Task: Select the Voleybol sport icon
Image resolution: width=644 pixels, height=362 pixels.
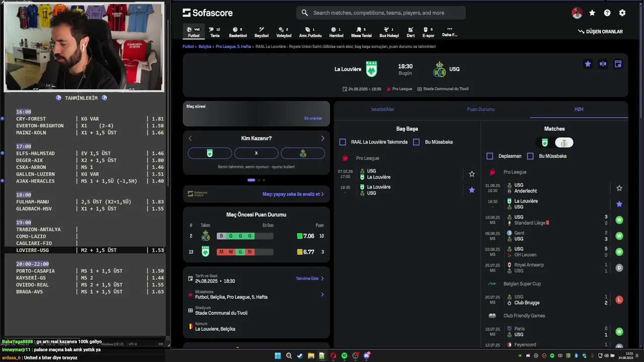Action: [284, 32]
